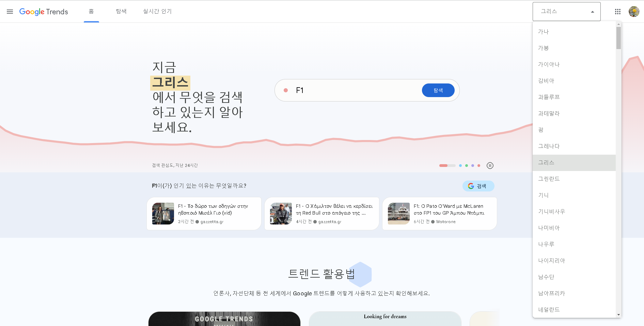Select 네덜란드 from the country list
Viewport: 644px width, 326px height.
pos(574,310)
